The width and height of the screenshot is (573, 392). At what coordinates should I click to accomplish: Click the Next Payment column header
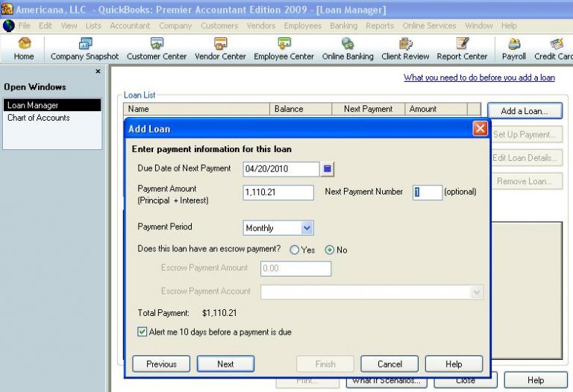369,109
